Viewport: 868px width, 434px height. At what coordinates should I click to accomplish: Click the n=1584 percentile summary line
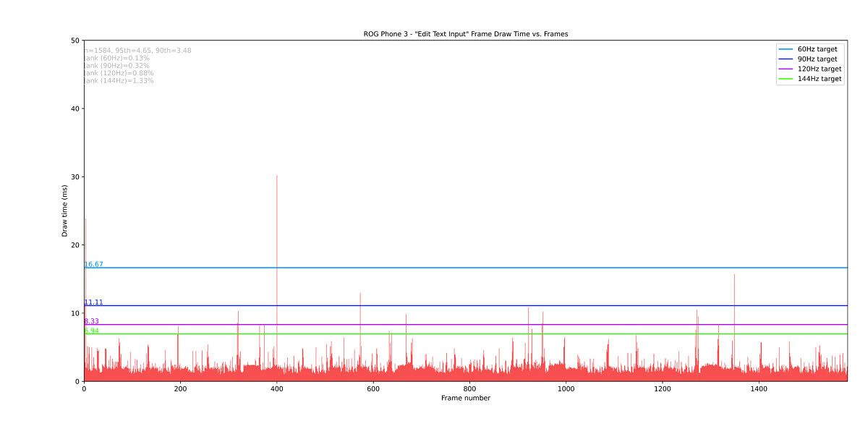(x=137, y=51)
